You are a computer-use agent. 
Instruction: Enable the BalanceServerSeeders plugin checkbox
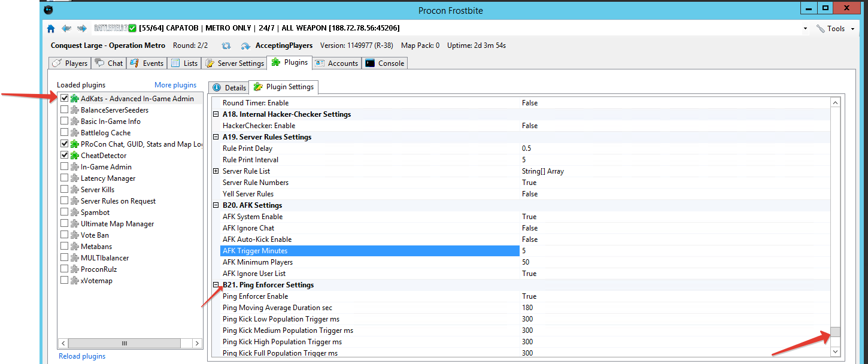(64, 110)
